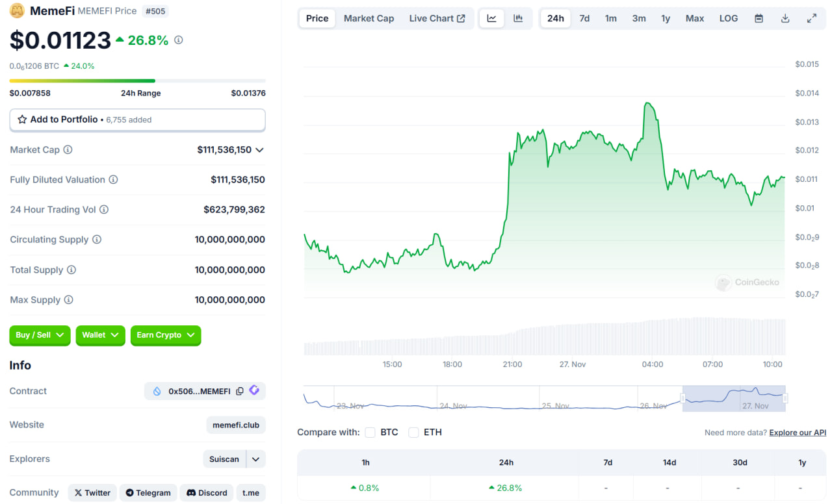Open the Earn Crypto dropdown

[166, 335]
